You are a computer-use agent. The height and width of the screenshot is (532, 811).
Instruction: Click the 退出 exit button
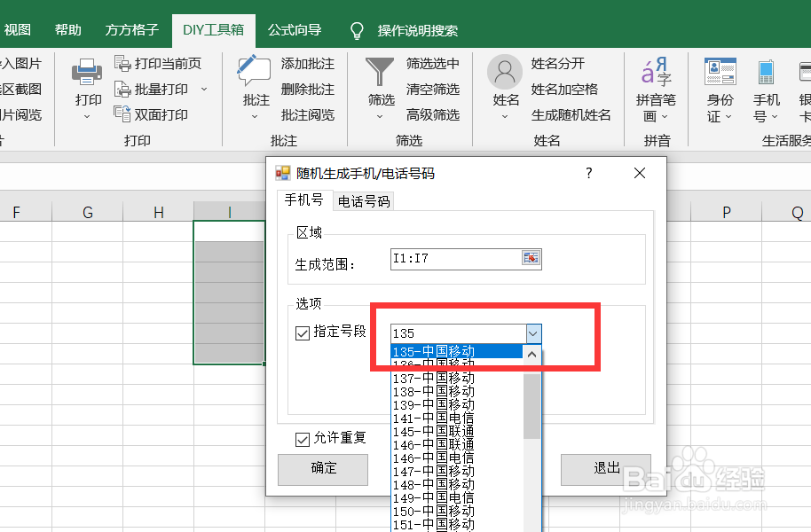click(x=605, y=470)
